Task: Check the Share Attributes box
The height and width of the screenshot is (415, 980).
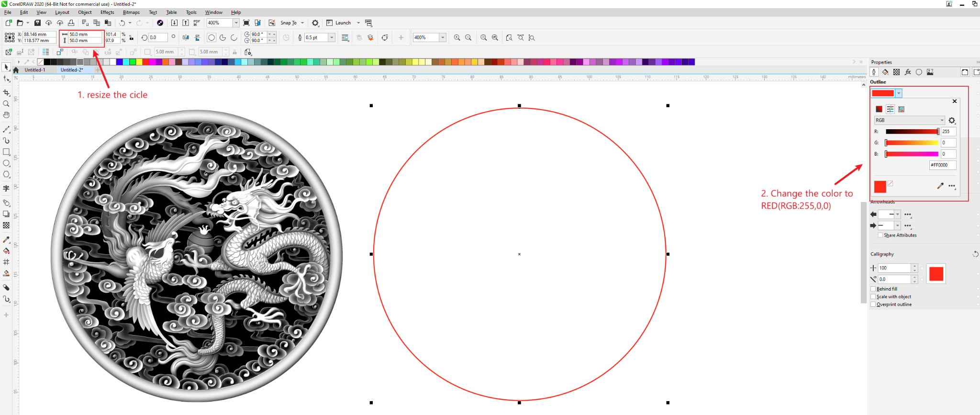Action: (x=880, y=235)
